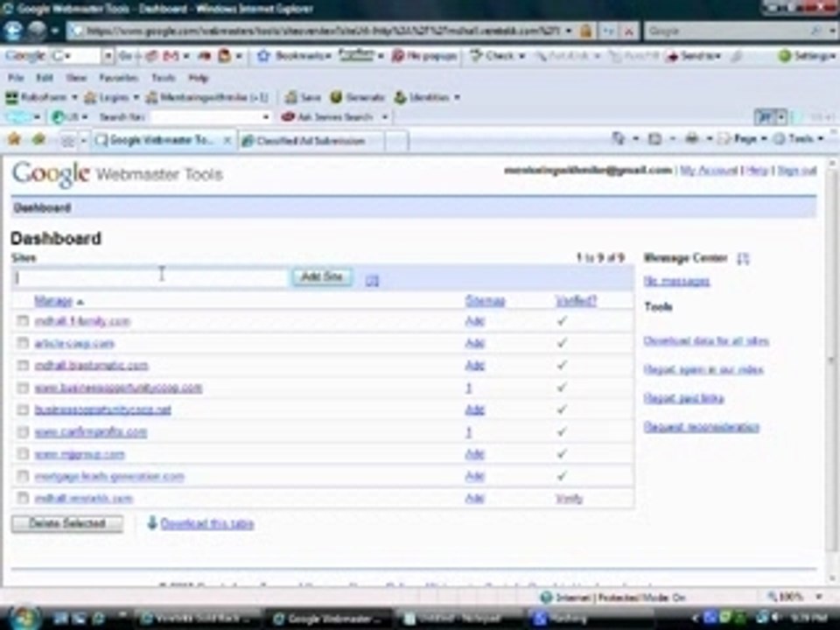Screen dimensions: 840x630
Task: Expand the RoboForm menu arrow
Action: [74, 97]
